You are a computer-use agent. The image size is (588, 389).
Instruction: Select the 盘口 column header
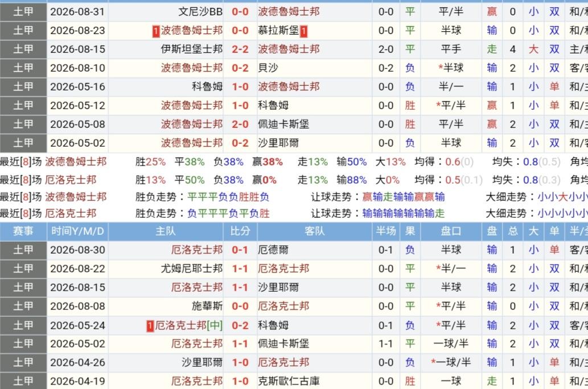coord(451,231)
